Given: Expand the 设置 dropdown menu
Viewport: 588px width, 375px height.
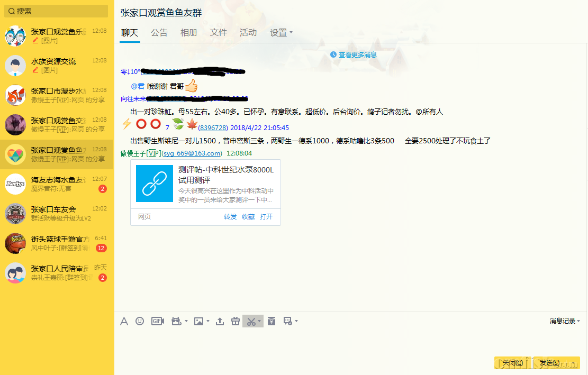Looking at the screenshot, I should 281,33.
